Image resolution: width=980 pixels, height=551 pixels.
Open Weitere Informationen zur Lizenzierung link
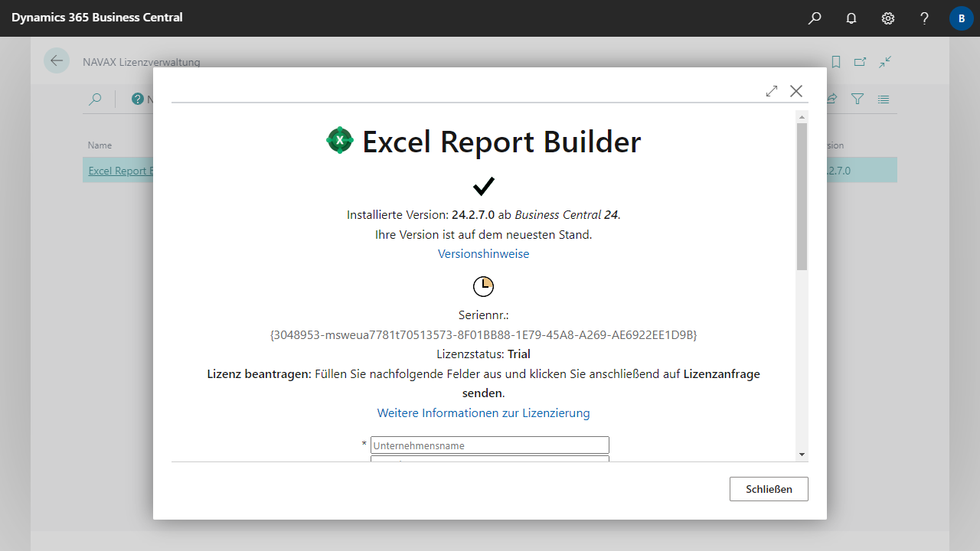(x=483, y=413)
